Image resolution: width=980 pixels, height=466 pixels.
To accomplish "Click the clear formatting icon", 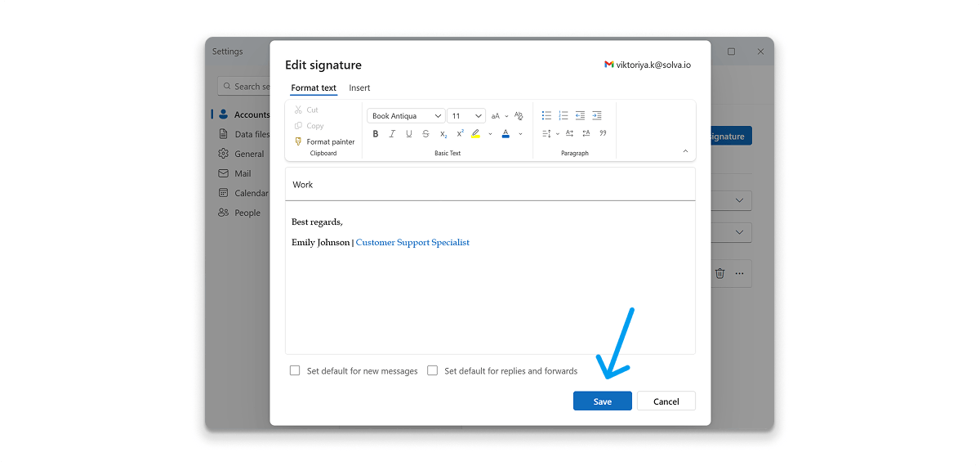I will pos(519,116).
